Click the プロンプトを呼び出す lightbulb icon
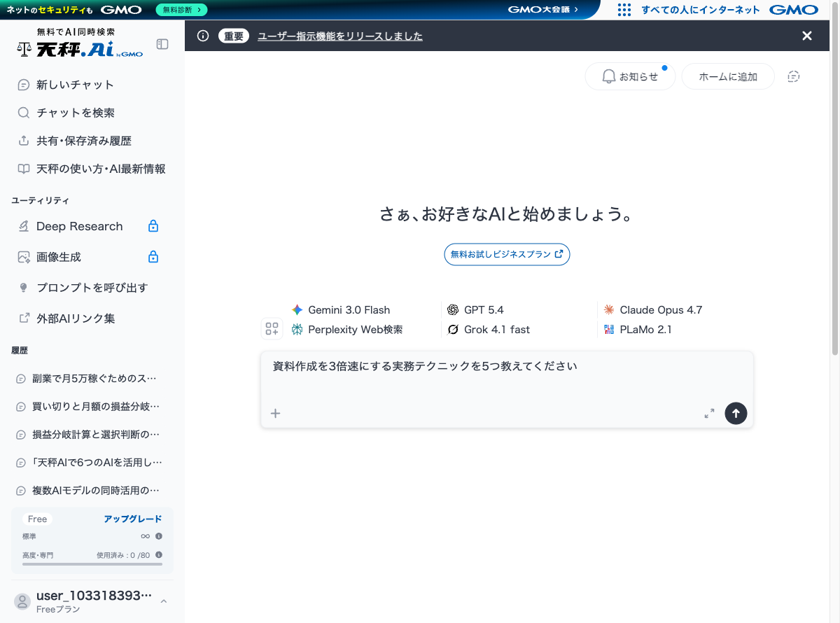Viewport: 840px width, 623px height. click(24, 288)
